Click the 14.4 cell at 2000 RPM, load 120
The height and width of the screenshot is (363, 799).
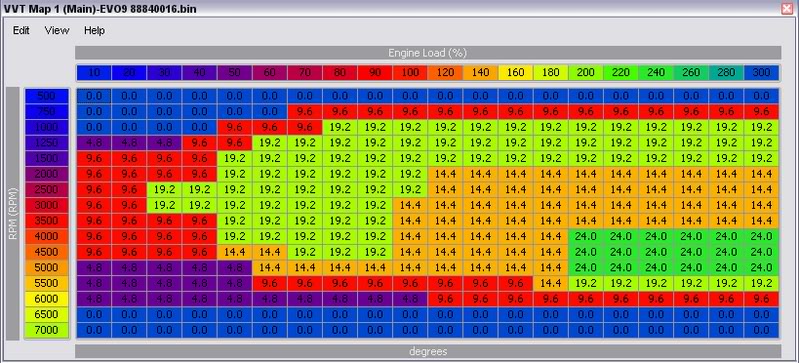pyautogui.click(x=445, y=174)
